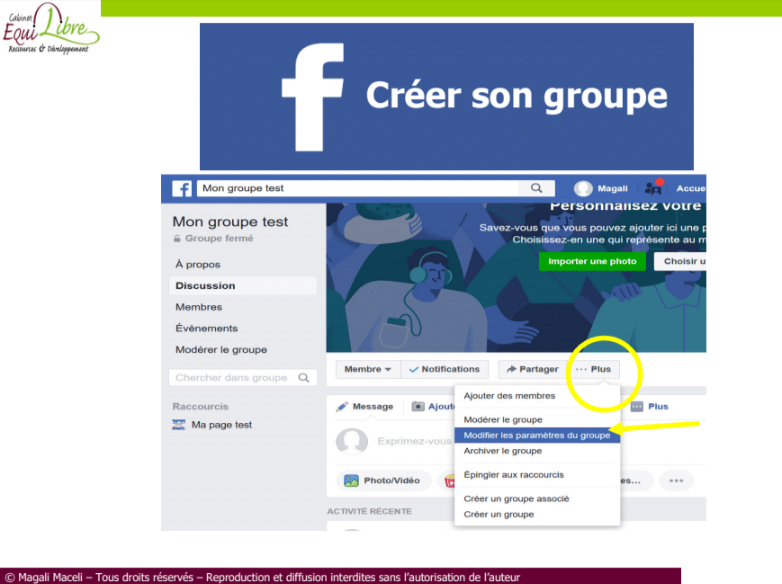782x584 pixels.
Task: Click the Message pencil tab
Action: [x=365, y=406]
